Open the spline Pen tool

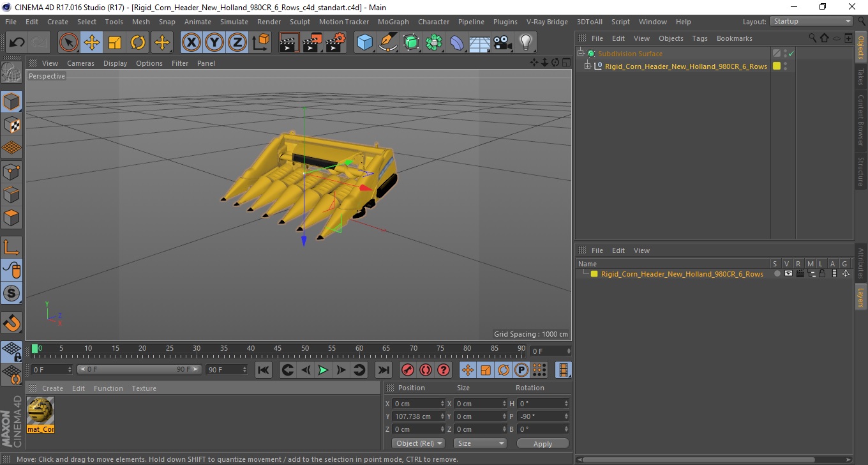(388, 43)
